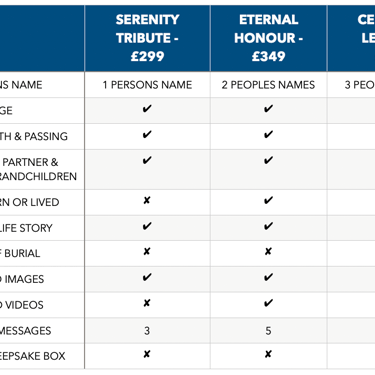The height and width of the screenshot is (375, 375).
Task: Click the 'LIFE STORY' row label
Action: click(26, 228)
